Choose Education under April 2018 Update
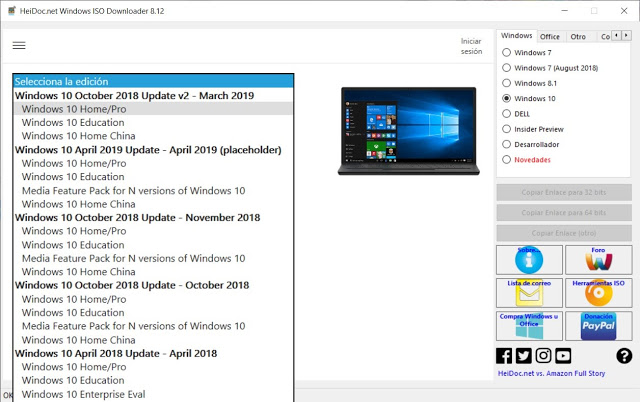 point(153,380)
